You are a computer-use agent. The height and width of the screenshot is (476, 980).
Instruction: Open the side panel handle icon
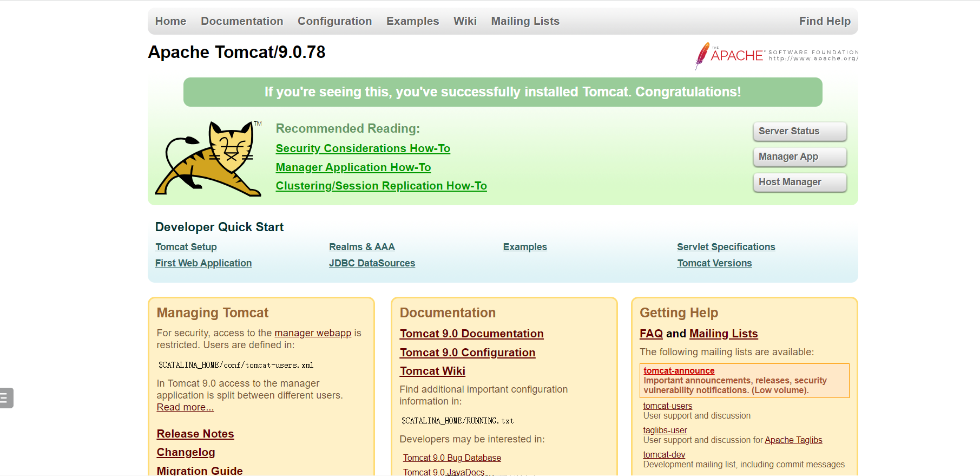[x=6, y=398]
